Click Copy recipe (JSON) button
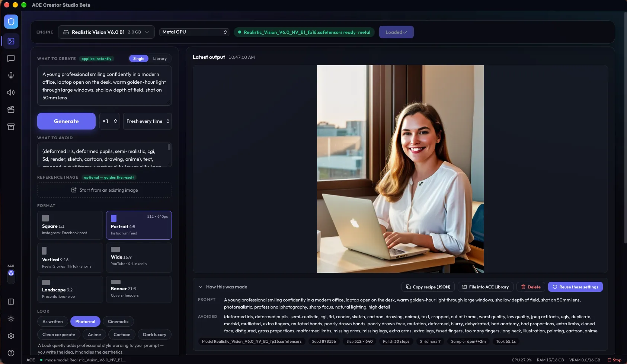This screenshot has height=364, width=627. tap(428, 287)
